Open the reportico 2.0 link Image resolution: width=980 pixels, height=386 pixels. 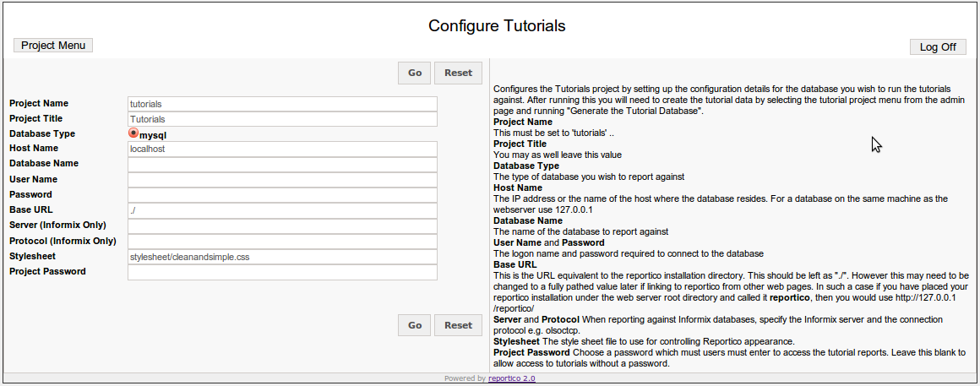(x=512, y=378)
